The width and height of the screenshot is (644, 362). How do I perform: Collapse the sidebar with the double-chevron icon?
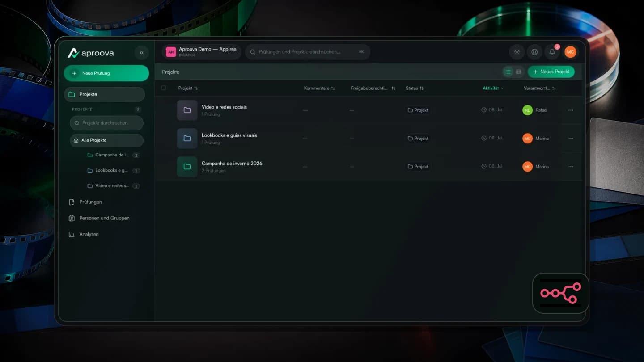click(x=141, y=53)
